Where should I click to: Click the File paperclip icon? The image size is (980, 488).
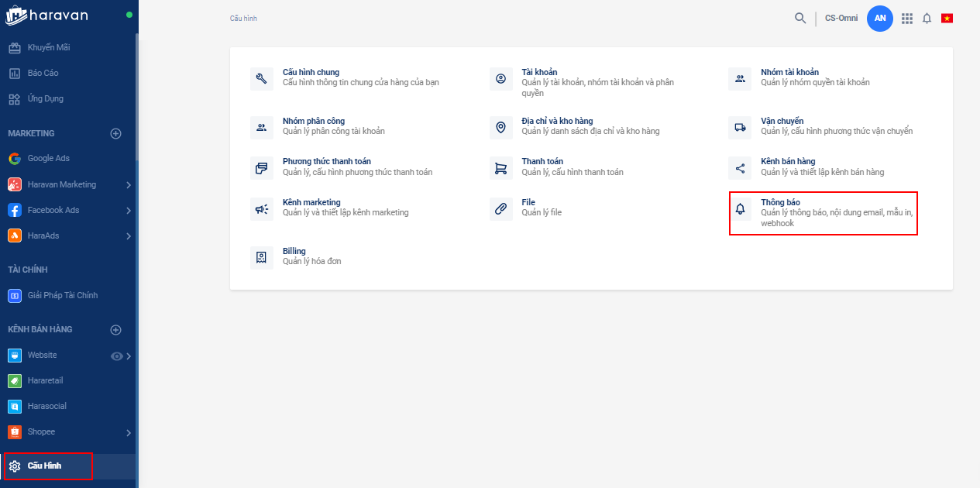[x=501, y=209]
